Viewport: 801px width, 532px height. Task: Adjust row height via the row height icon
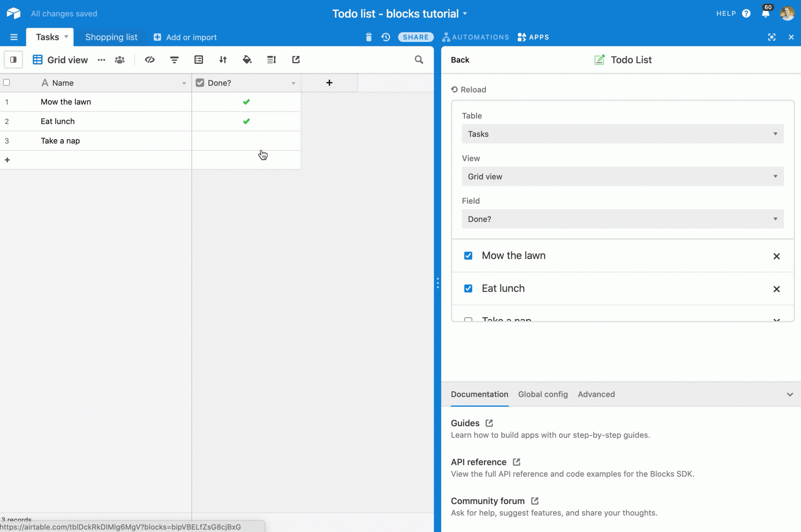pyautogui.click(x=271, y=59)
